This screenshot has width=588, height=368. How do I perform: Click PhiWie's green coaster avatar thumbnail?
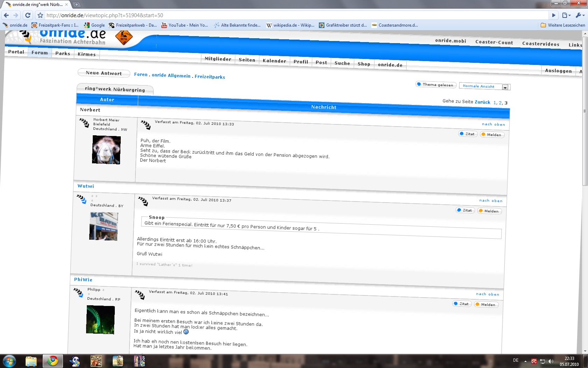pos(100,319)
